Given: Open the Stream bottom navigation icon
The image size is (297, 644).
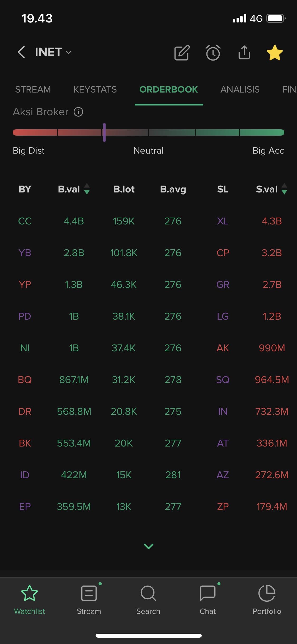Looking at the screenshot, I should [x=89, y=594].
